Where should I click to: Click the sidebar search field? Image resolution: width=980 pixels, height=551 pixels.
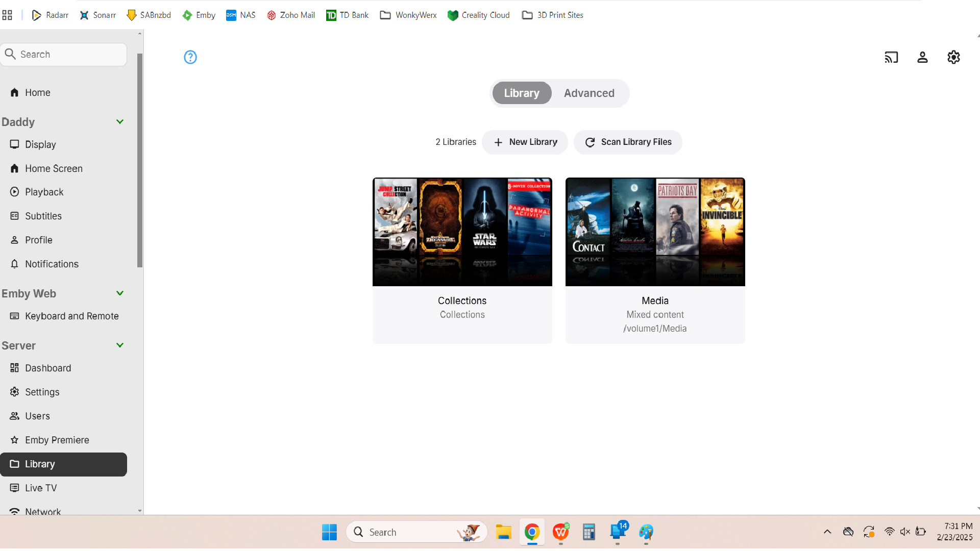64,54
